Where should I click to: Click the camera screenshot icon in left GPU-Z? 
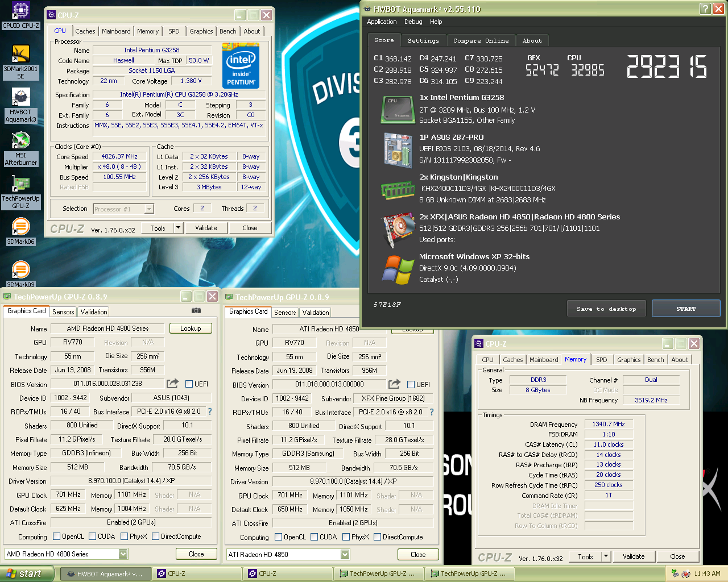point(196,311)
